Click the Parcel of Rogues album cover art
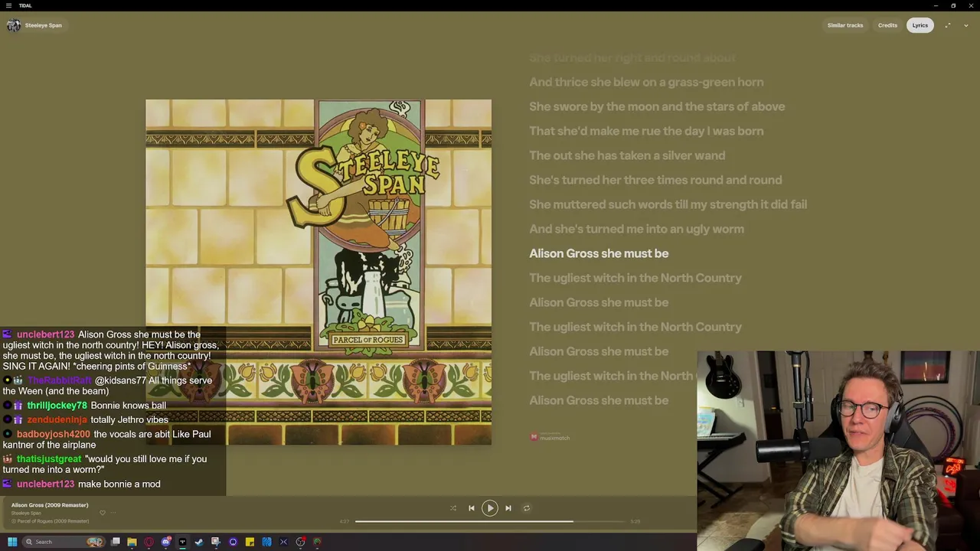The height and width of the screenshot is (551, 980). tap(318, 272)
